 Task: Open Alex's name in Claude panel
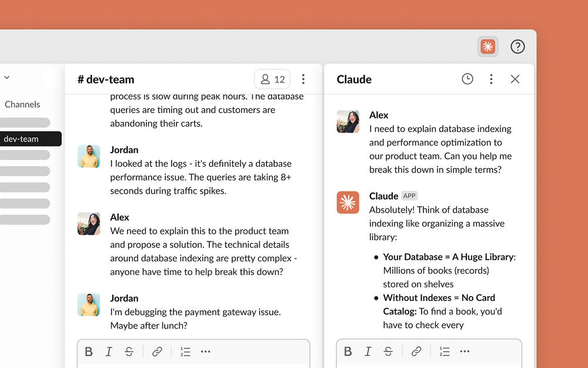point(379,115)
